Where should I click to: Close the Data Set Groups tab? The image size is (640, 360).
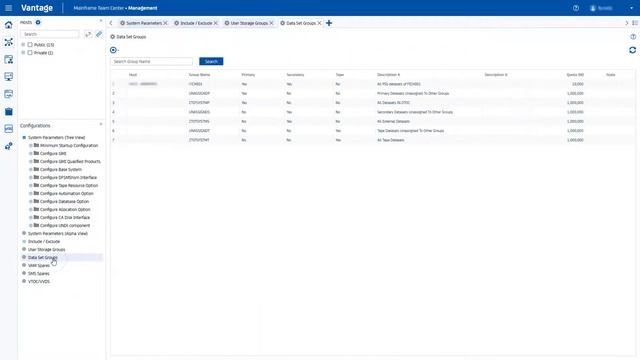pos(319,23)
